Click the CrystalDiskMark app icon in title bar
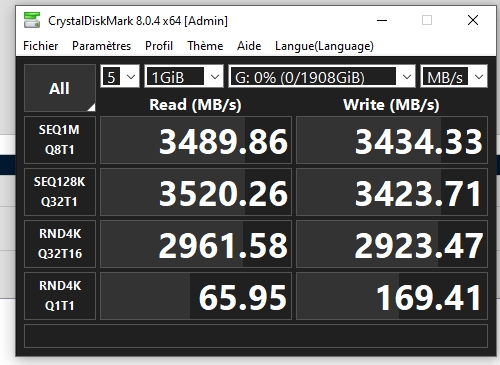 point(32,20)
